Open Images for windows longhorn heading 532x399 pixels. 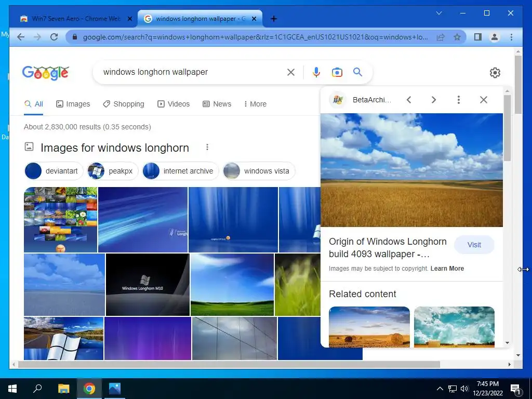(x=115, y=148)
